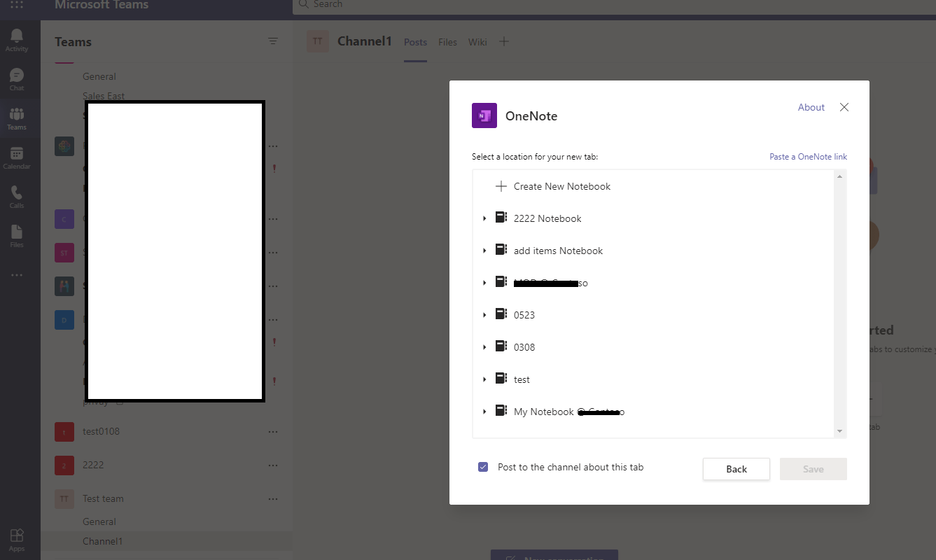Click the filter teams icon
The image size is (936, 560).
pyautogui.click(x=273, y=41)
